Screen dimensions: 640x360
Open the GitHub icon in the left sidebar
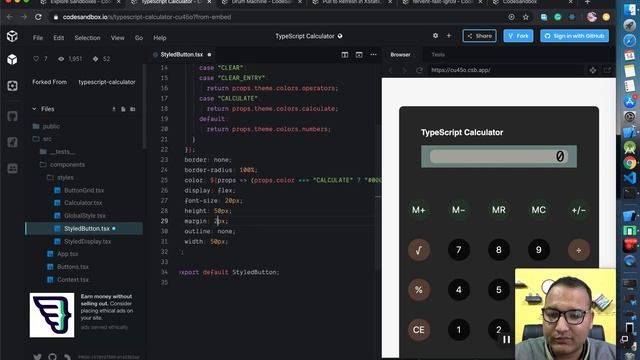(x=12, y=116)
